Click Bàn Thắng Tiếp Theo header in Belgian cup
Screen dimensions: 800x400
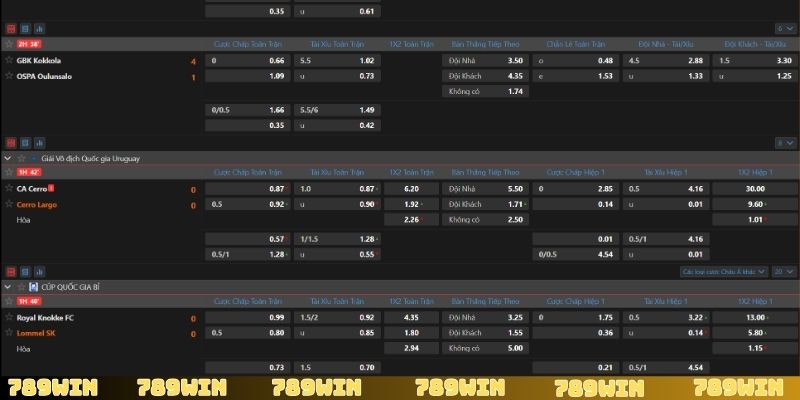[x=484, y=302]
